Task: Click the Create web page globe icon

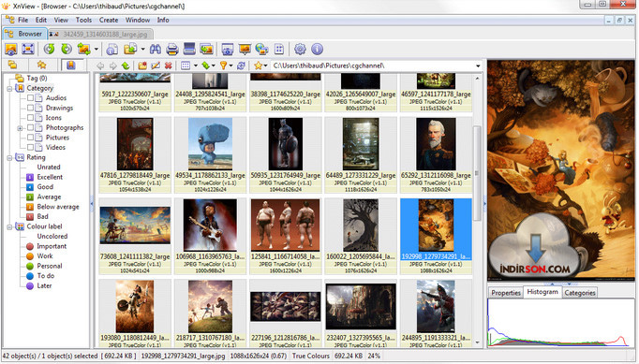Action: [x=261, y=50]
